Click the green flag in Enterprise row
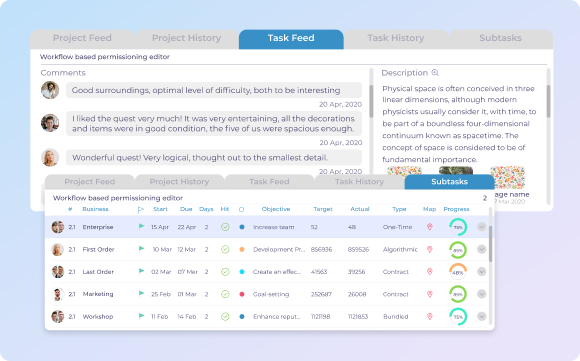The image size is (580, 361). coord(141,226)
